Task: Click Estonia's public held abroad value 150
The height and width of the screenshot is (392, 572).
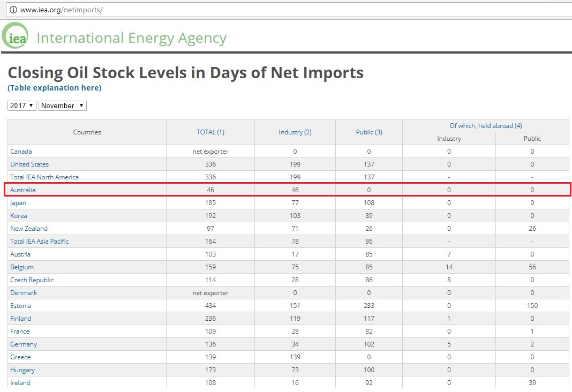Action: (532, 306)
